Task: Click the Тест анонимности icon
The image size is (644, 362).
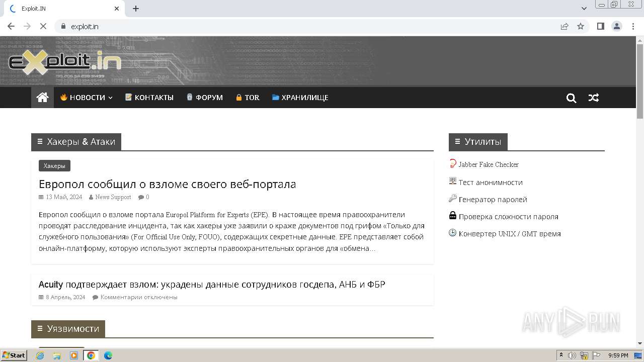Action: pos(452,182)
